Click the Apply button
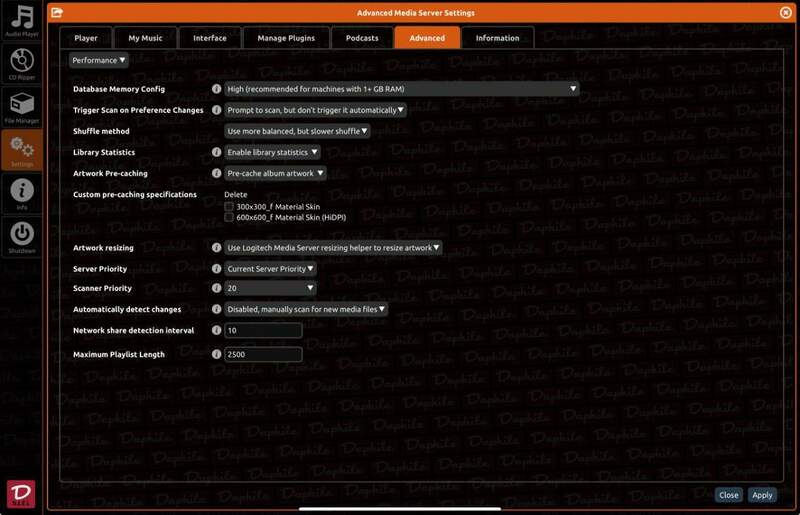 point(762,495)
